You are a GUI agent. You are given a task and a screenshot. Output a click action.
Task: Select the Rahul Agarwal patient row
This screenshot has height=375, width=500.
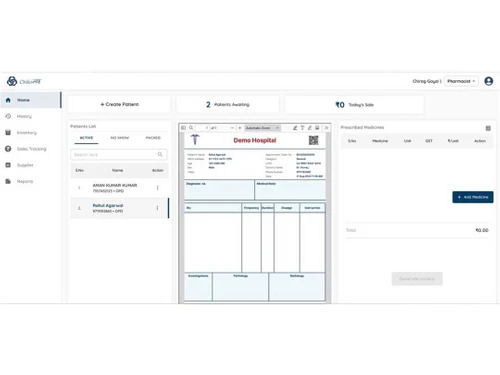click(119, 208)
